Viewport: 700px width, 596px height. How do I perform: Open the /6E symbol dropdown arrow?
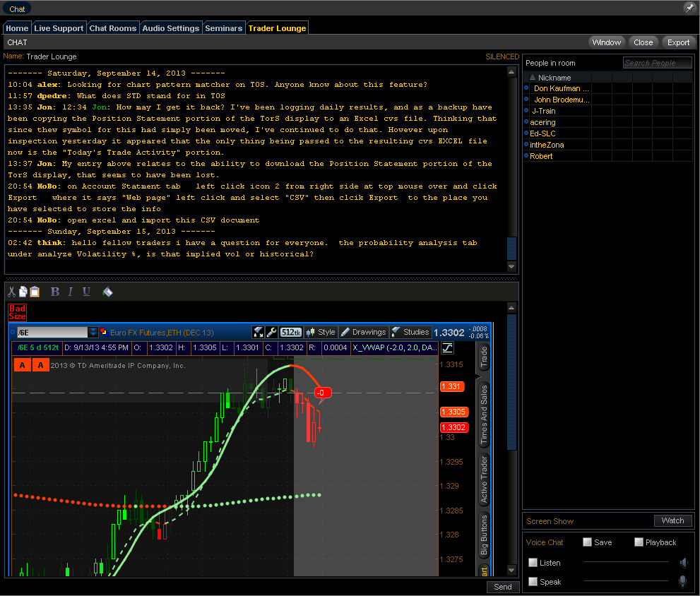click(93, 332)
